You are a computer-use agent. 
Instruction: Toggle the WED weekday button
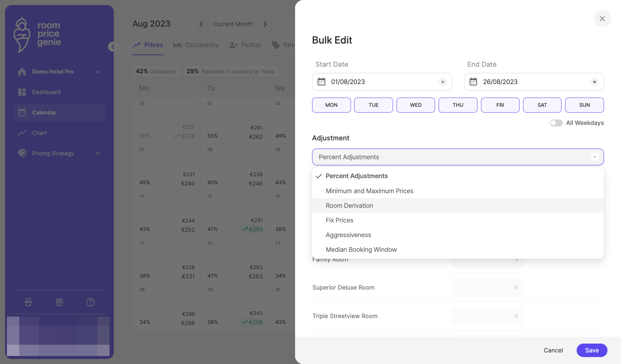416,105
